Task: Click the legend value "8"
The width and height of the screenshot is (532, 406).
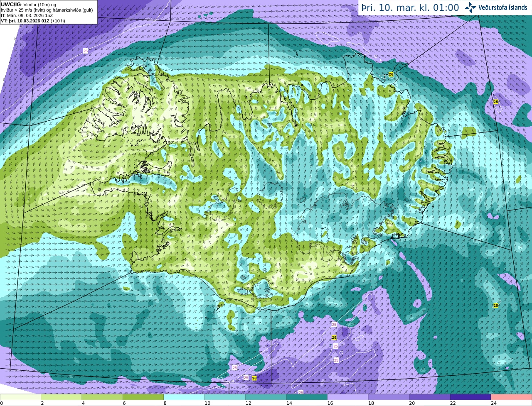Action: 165,403
